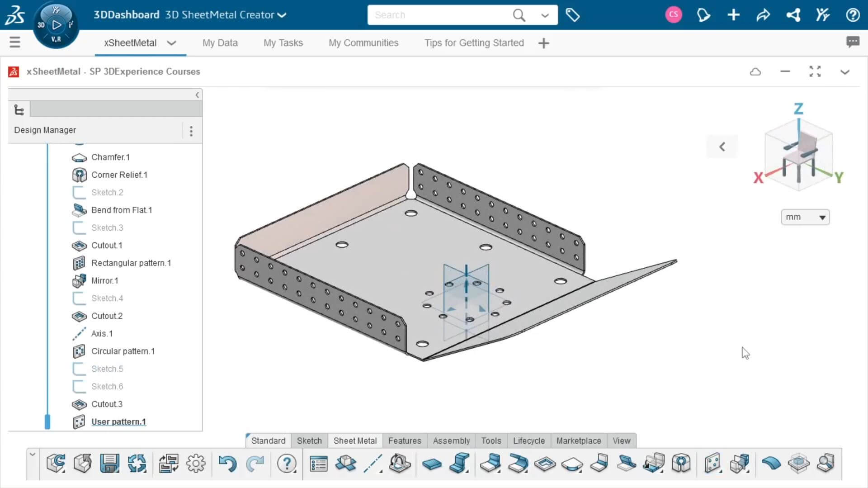Image resolution: width=868 pixels, height=488 pixels.
Task: Open the View toolbar tab
Action: tap(621, 441)
